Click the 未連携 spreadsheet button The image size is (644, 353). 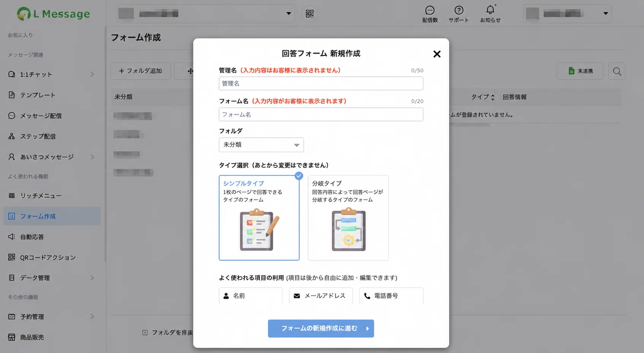580,71
